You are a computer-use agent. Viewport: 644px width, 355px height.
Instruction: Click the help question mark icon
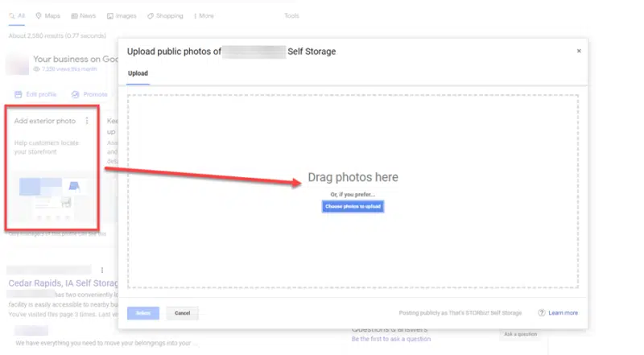[x=542, y=313]
